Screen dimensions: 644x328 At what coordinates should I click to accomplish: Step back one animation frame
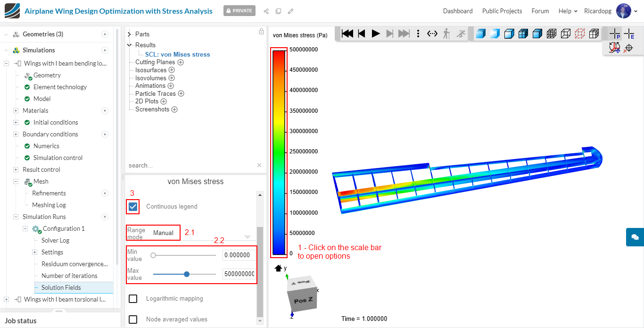click(362, 34)
